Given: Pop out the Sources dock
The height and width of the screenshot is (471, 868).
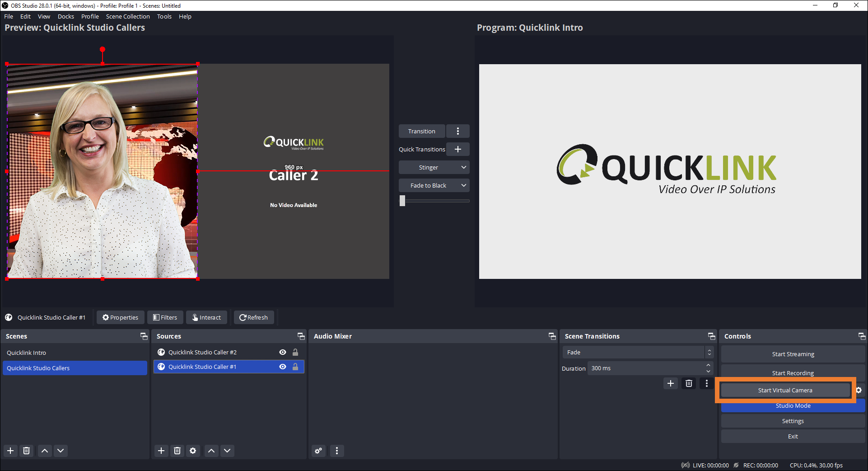Looking at the screenshot, I should point(301,336).
